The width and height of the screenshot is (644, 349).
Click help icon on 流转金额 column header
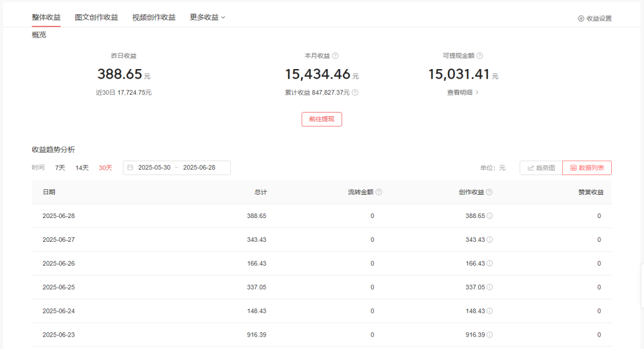tap(379, 192)
